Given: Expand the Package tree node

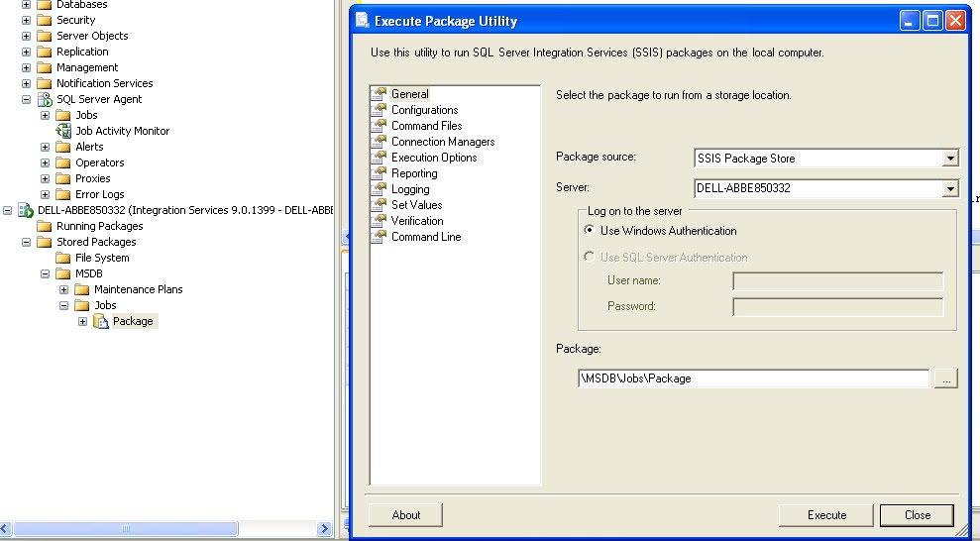Looking at the screenshot, I should (x=82, y=321).
